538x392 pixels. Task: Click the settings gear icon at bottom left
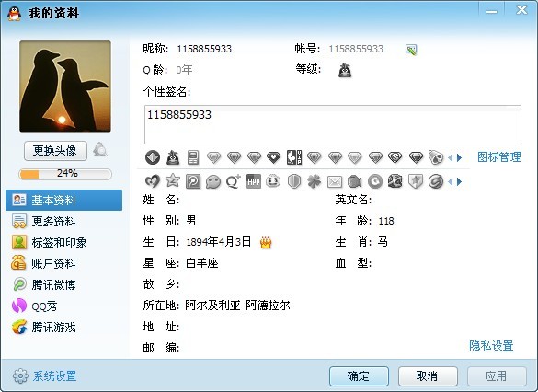pos(20,375)
